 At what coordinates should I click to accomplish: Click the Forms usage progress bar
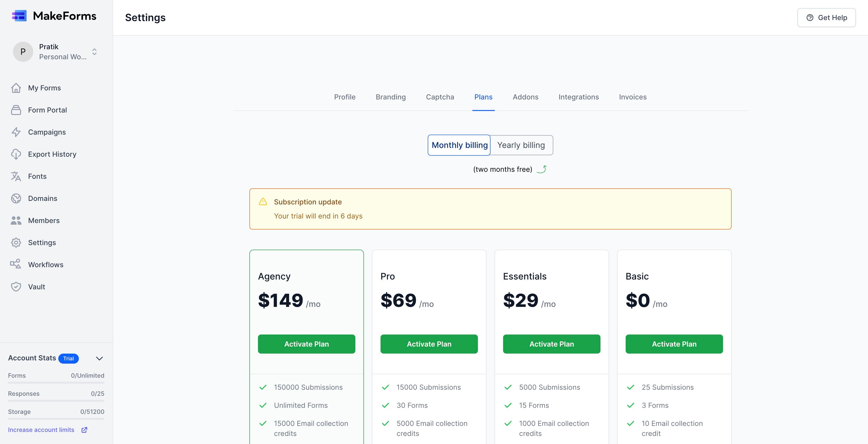[56, 383]
